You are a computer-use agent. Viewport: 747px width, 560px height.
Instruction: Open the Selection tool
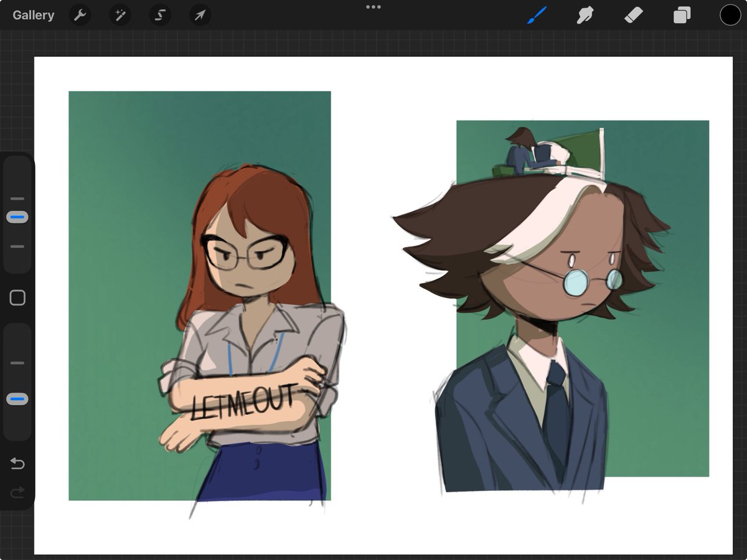pos(159,15)
